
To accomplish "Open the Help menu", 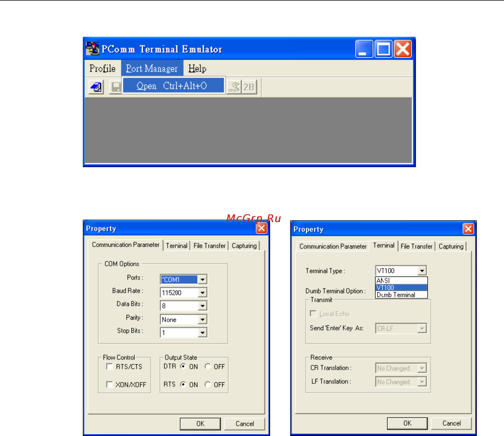I will pyautogui.click(x=197, y=68).
